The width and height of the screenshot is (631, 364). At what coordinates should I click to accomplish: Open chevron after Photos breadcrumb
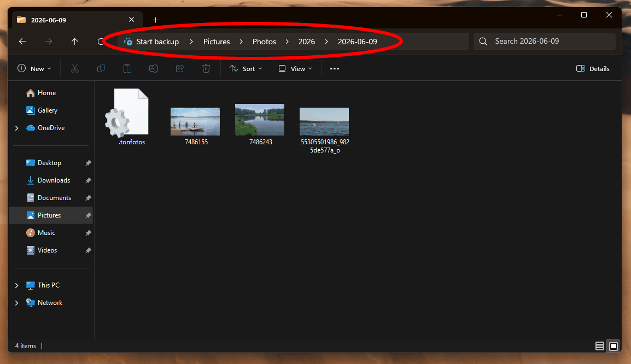(x=287, y=42)
